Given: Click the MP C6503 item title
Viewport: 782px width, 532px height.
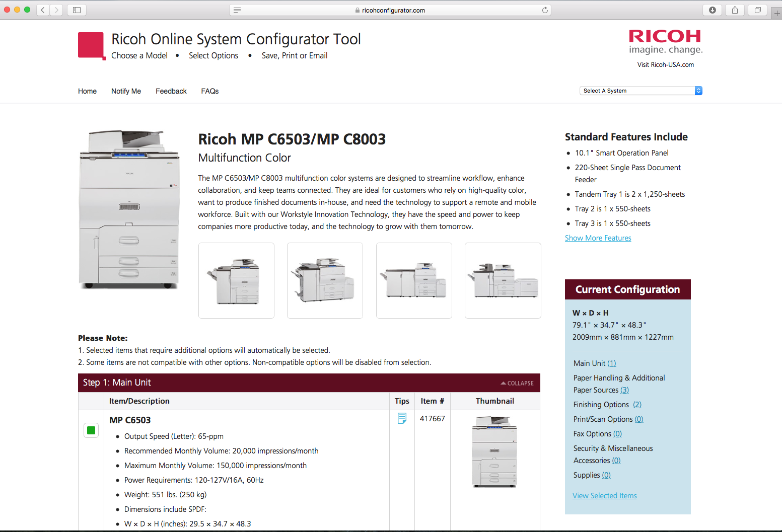Looking at the screenshot, I should (x=130, y=420).
